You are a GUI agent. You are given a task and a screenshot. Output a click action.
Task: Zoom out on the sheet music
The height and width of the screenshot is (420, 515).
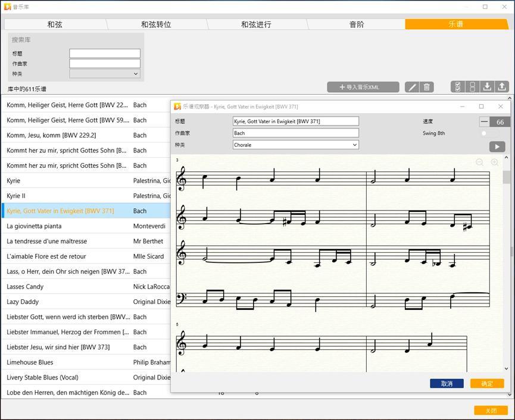(480, 162)
